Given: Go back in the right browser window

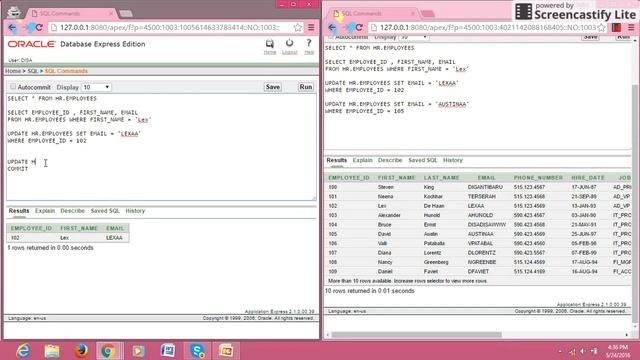Looking at the screenshot, I should click(332, 28).
